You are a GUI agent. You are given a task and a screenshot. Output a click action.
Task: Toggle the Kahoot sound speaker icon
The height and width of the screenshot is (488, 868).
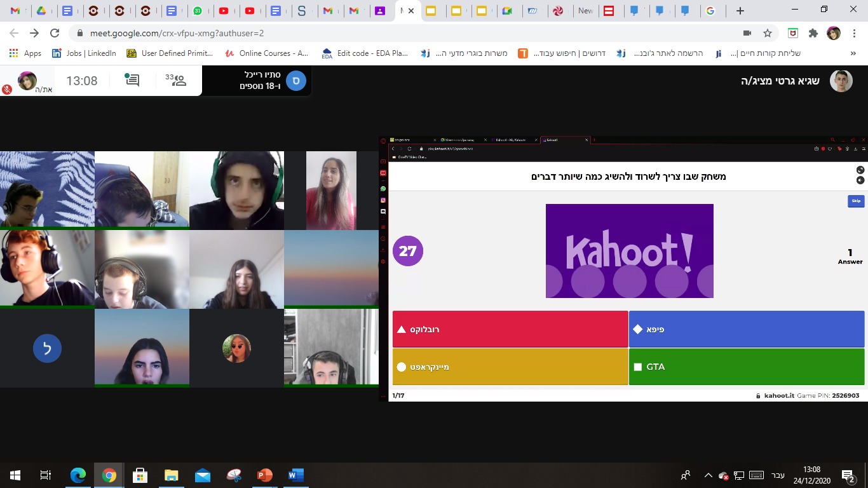point(860,180)
